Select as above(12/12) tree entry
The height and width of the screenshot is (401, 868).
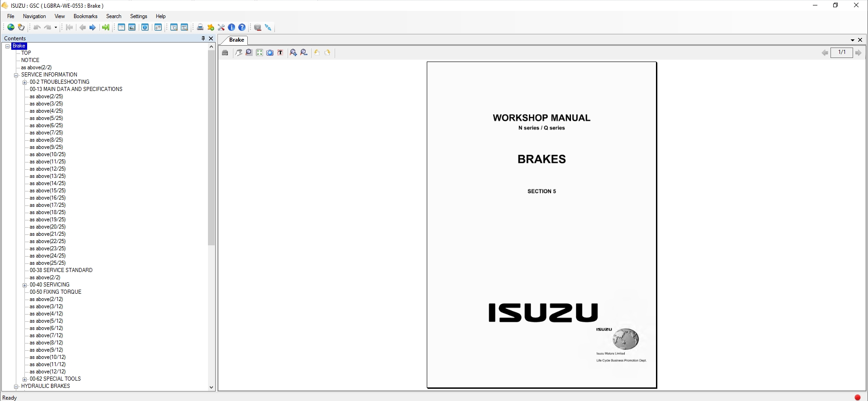pos(47,372)
